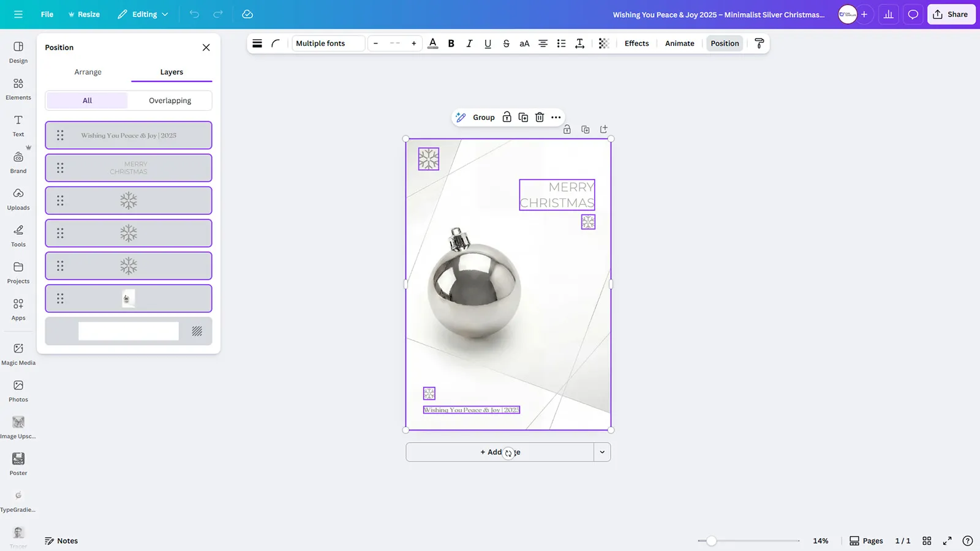Apply strikethrough formatting

click(x=506, y=43)
